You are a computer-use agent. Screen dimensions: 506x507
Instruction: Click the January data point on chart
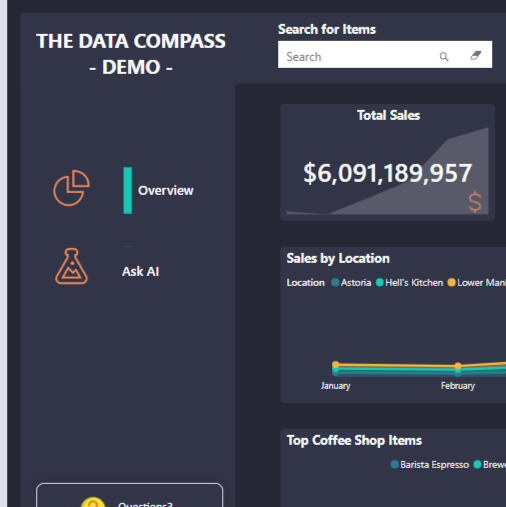point(336,365)
